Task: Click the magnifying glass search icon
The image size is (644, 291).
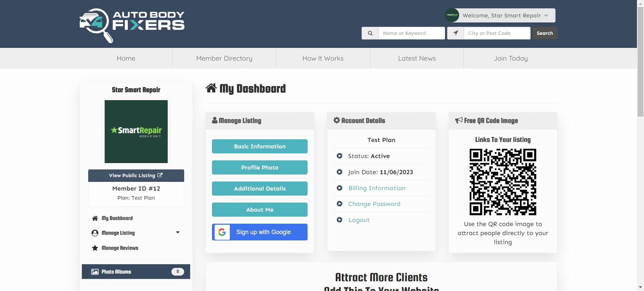Action: click(370, 33)
